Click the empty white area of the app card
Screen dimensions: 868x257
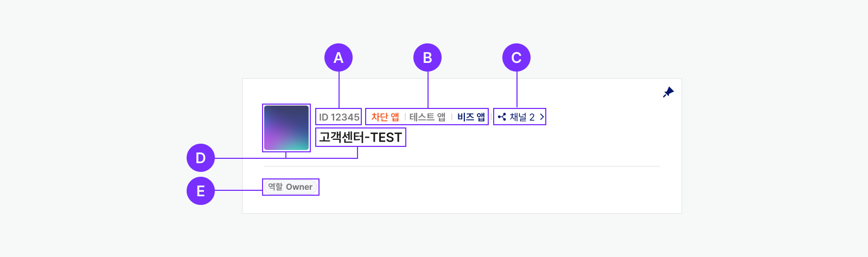point(515,190)
